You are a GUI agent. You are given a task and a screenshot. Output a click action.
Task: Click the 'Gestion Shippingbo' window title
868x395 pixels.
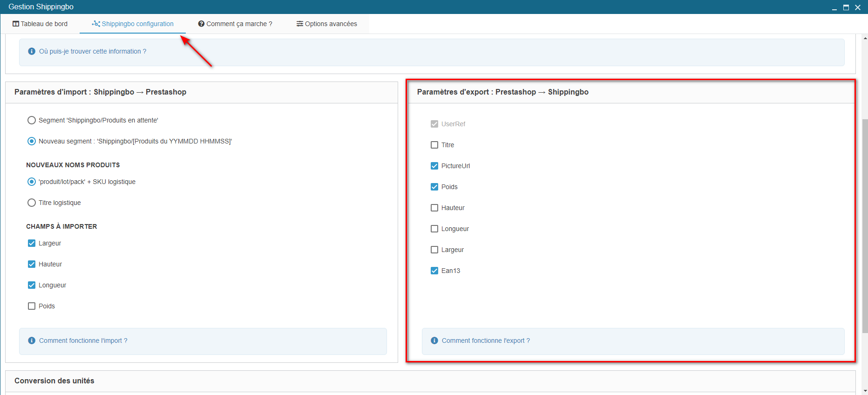click(x=41, y=7)
